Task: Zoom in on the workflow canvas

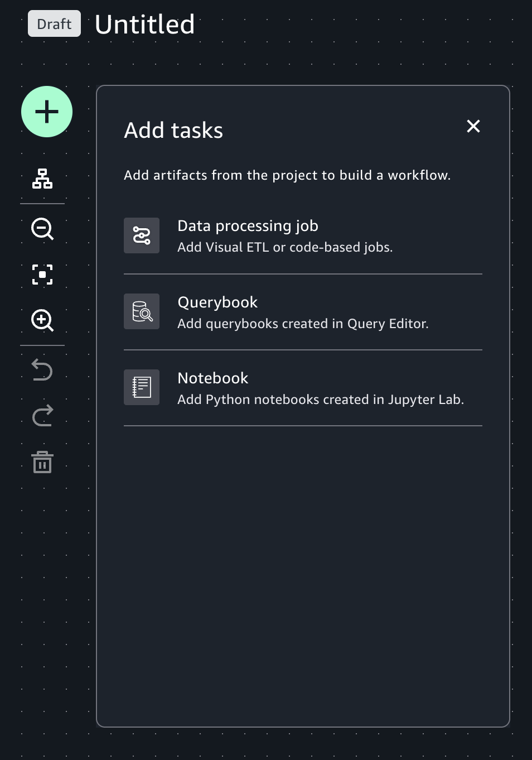Action: point(42,320)
